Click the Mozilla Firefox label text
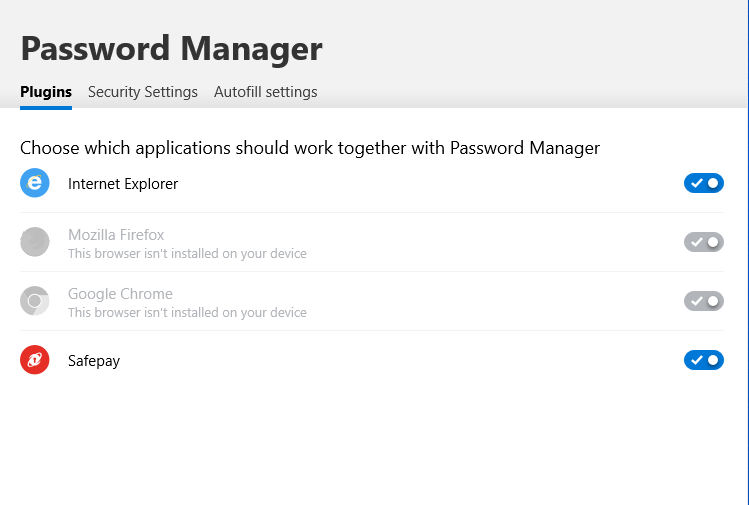The height and width of the screenshot is (505, 749). pos(116,235)
